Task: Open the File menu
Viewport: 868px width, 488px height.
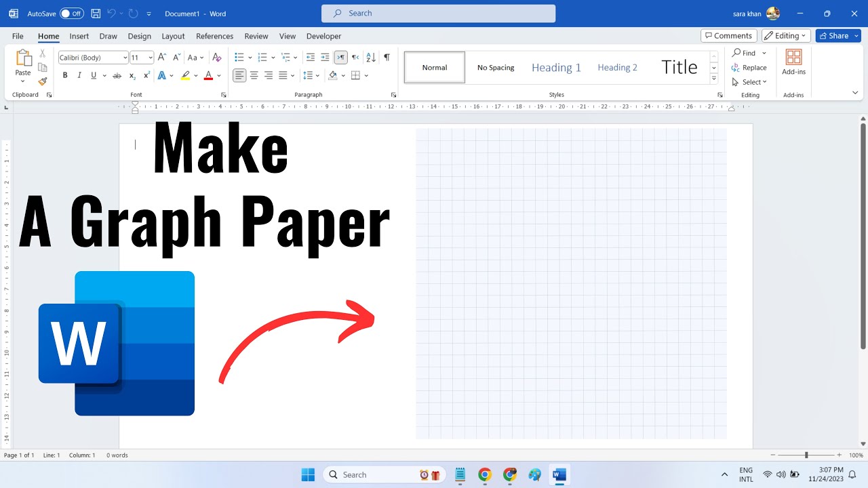Action: (18, 36)
